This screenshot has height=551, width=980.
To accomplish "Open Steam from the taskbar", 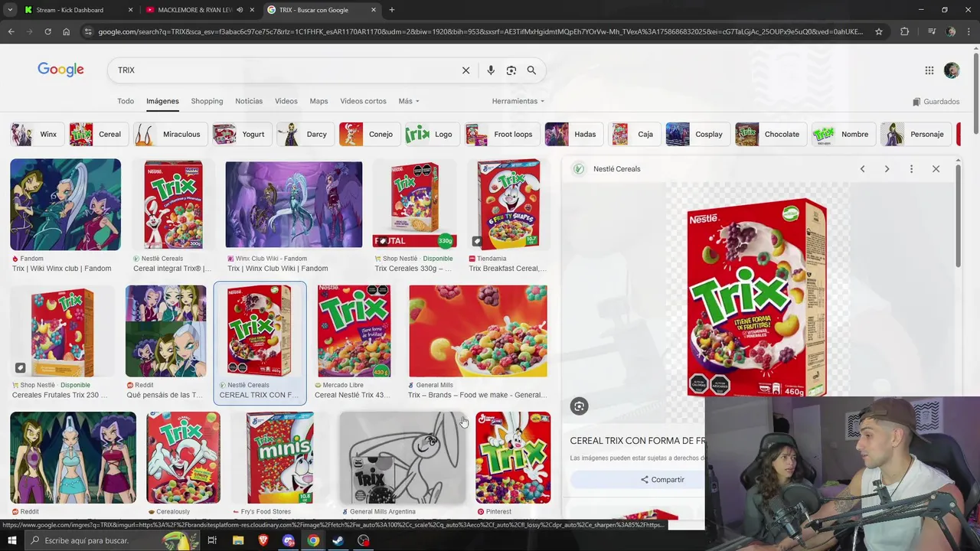I will coord(338,540).
